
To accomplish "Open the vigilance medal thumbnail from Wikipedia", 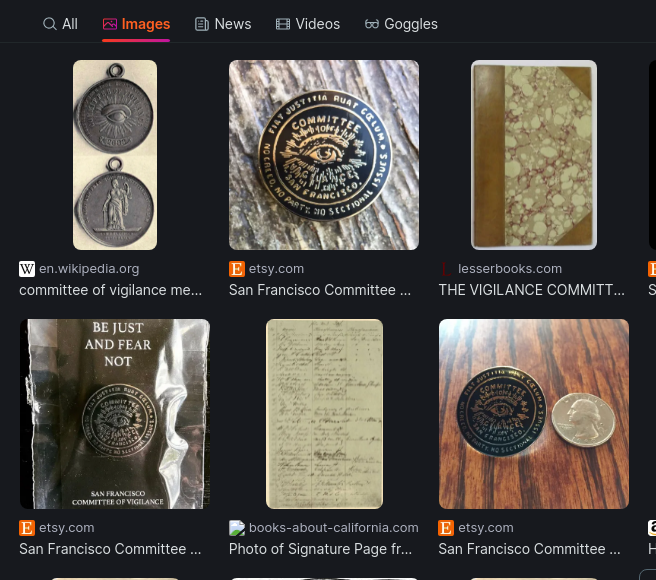I will 115,155.
